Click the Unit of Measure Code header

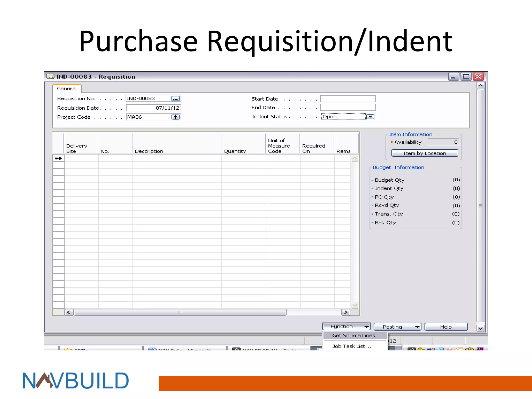pos(283,143)
